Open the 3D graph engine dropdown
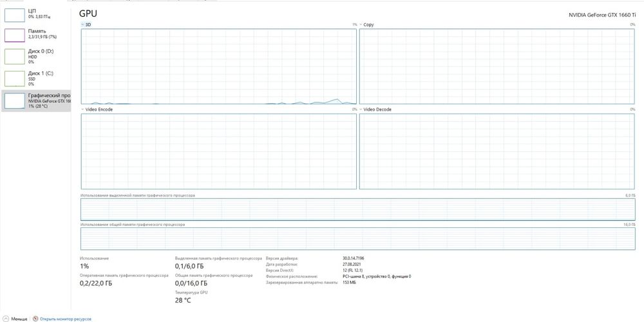The image size is (644, 322). 82,24
